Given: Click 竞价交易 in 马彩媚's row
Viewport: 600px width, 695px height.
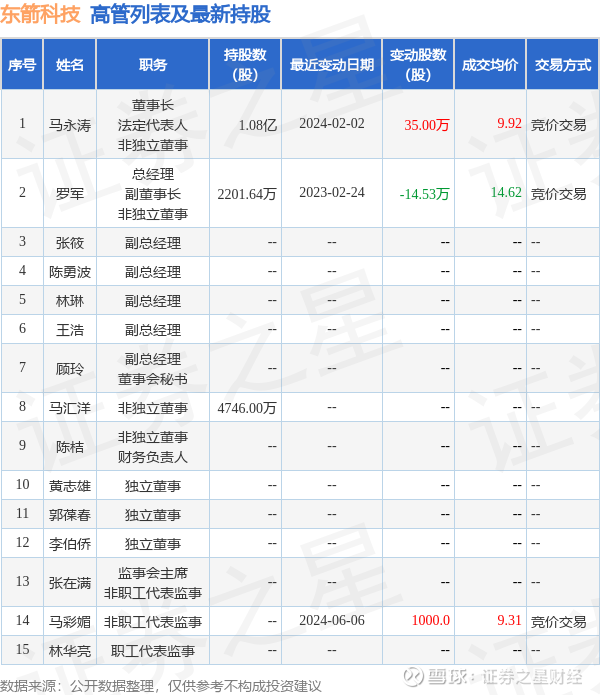Looking at the screenshot, I should pos(558,622).
